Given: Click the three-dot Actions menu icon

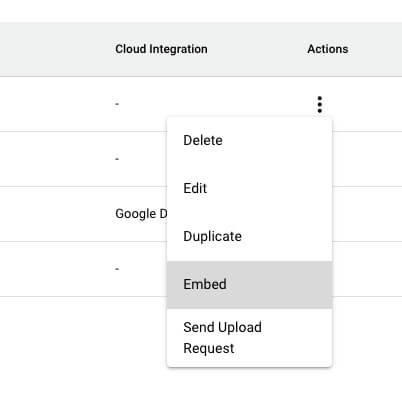Looking at the screenshot, I should click(320, 105).
